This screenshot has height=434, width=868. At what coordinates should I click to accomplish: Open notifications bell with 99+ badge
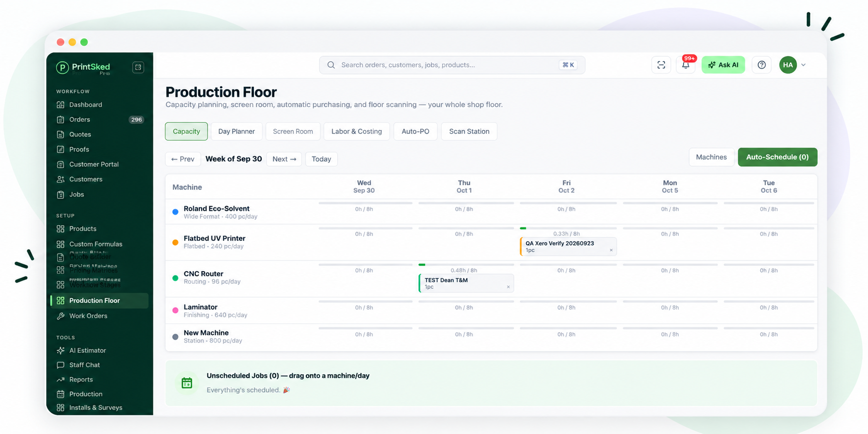686,65
